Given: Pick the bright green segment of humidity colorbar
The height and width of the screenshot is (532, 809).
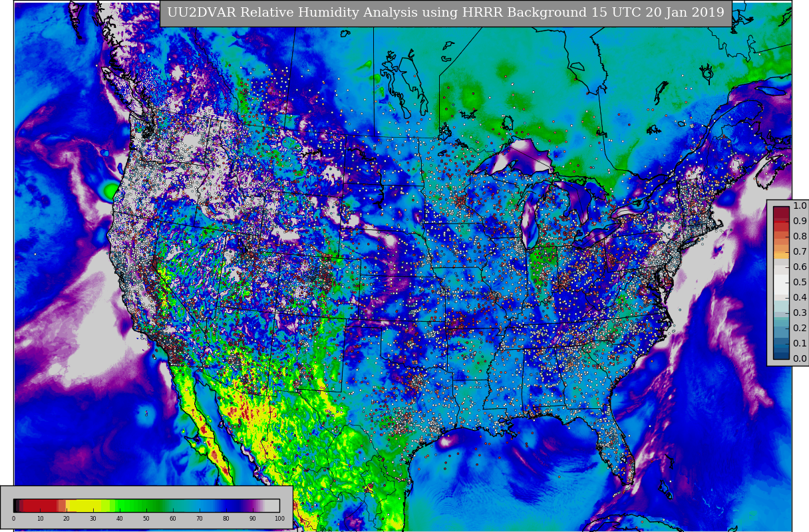Looking at the screenshot, I should pyautogui.click(x=123, y=505).
